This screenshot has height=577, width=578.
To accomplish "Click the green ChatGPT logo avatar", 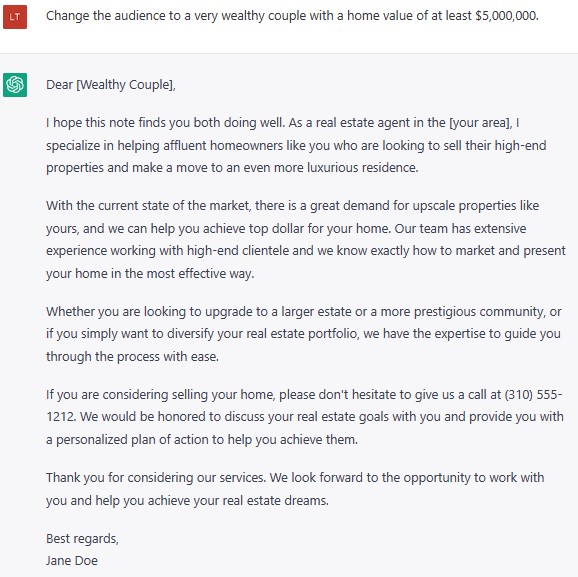I will (x=15, y=85).
